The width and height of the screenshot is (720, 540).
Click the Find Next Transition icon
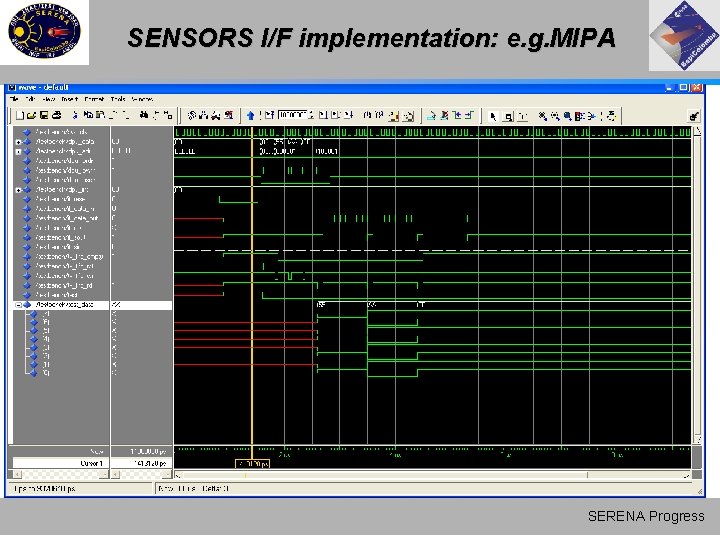469,116
